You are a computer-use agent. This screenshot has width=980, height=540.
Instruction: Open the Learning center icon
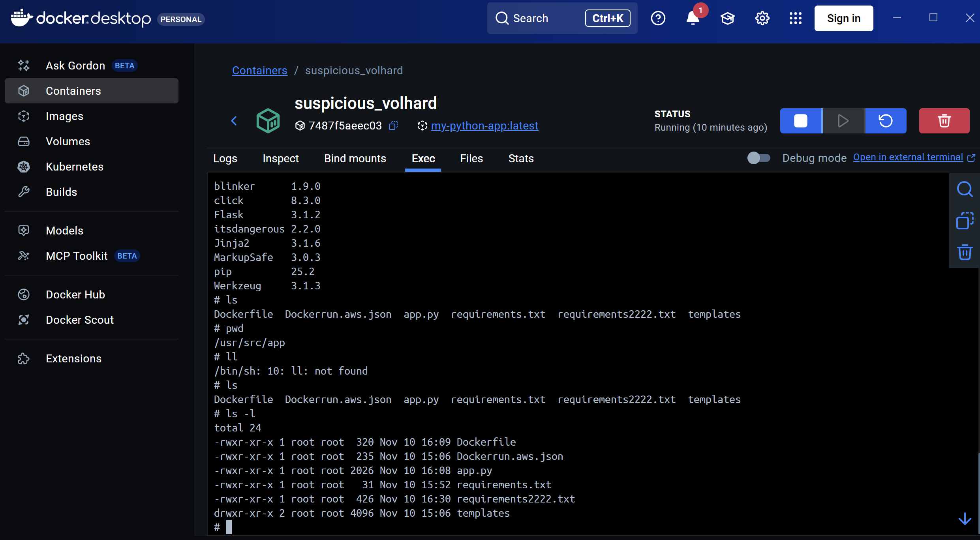(727, 19)
